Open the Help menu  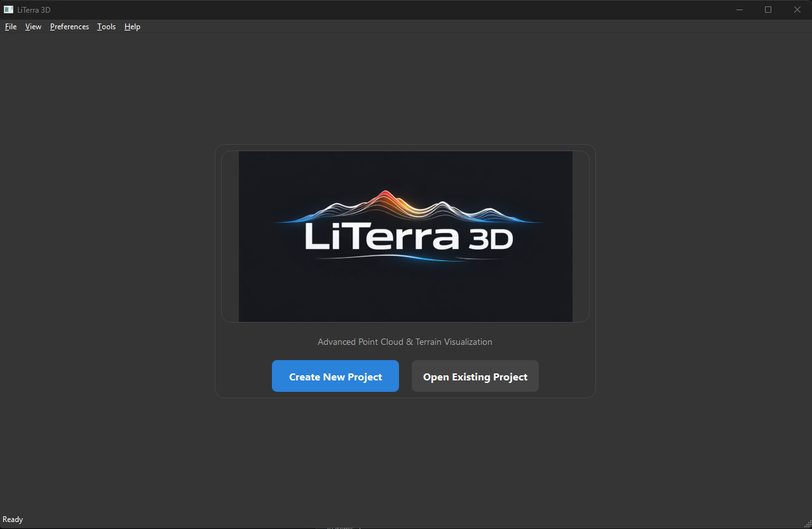coord(132,27)
